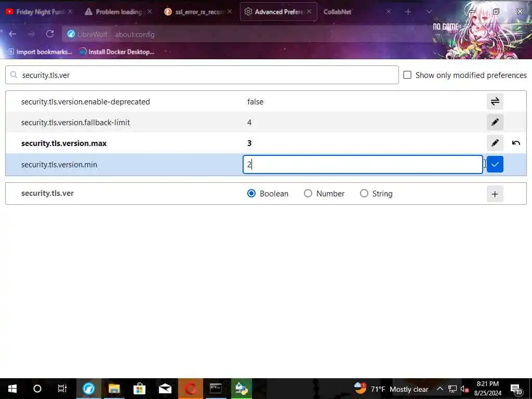Minimize the LibreWolf window
The width and height of the screenshot is (532, 399).
pos(472,11)
